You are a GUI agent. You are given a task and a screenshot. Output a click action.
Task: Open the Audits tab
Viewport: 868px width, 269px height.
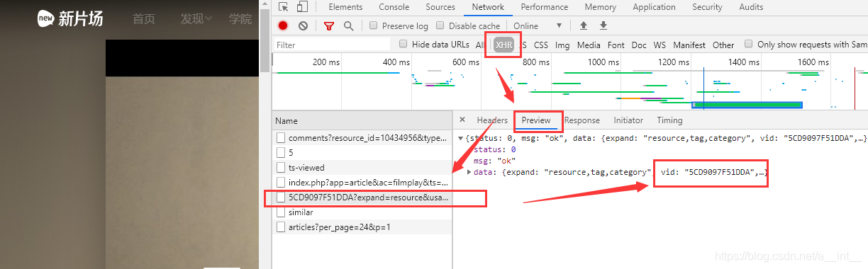click(750, 7)
